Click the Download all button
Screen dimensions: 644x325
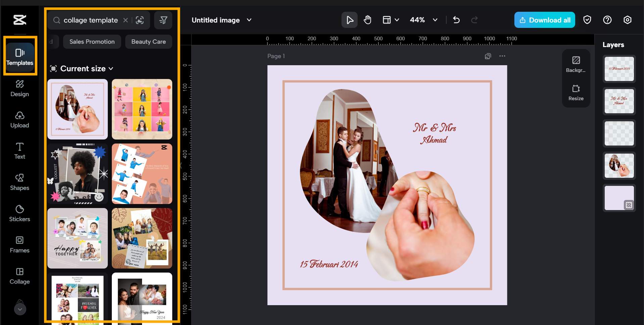pos(544,20)
